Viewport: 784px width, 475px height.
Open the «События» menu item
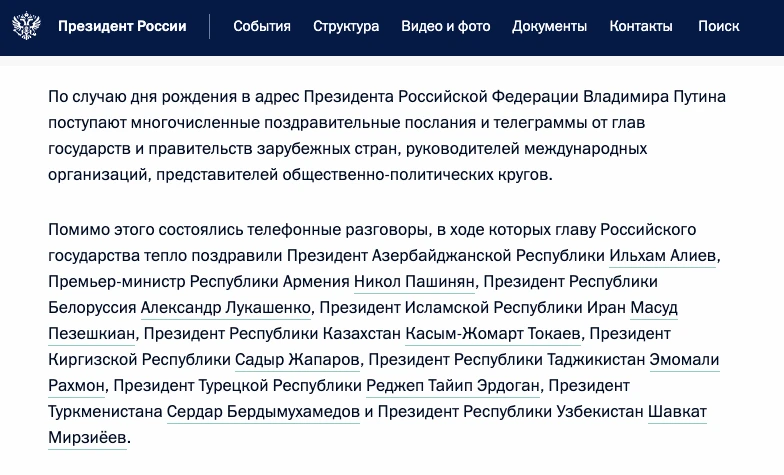pyautogui.click(x=262, y=26)
